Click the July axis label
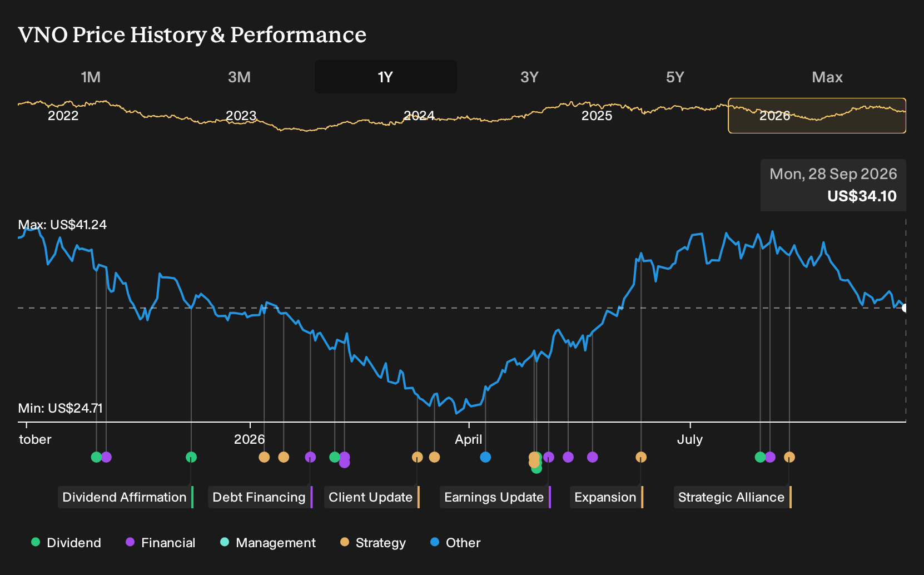Screen dimensions: 924x575 pos(690,439)
